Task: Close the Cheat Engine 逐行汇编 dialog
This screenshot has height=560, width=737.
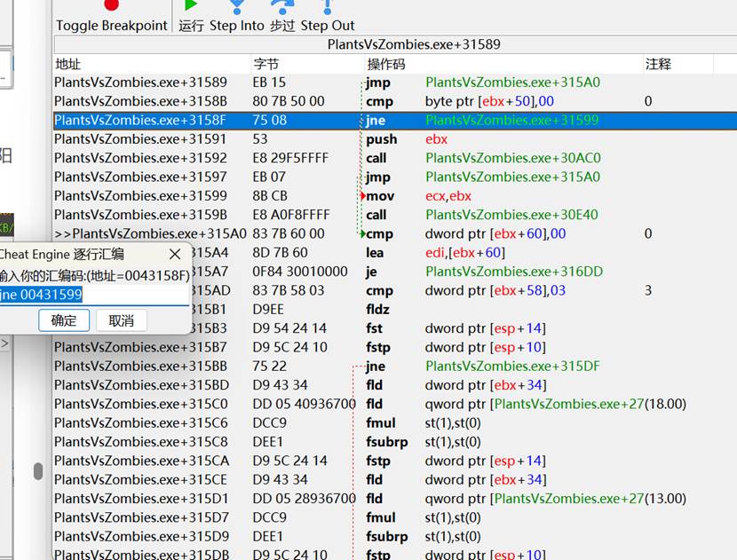Action: [x=175, y=254]
